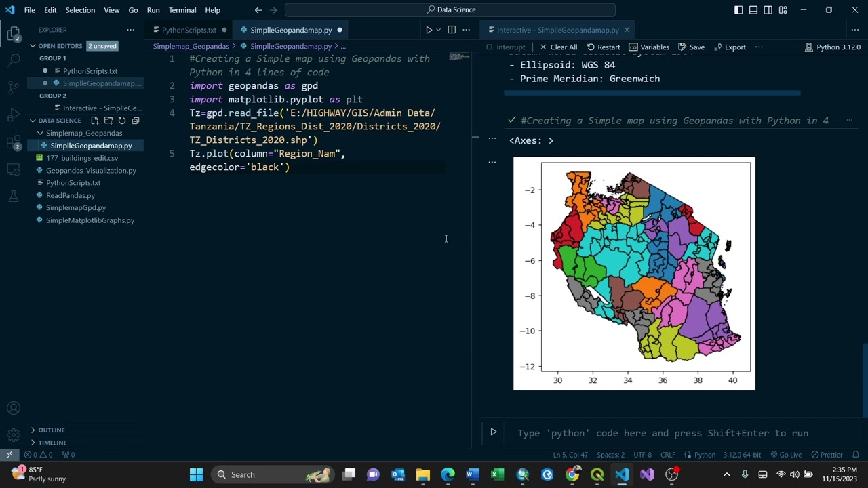Collapse the Simplemap_Geopandas folder
Image resolution: width=868 pixels, height=488 pixels.
(x=85, y=134)
